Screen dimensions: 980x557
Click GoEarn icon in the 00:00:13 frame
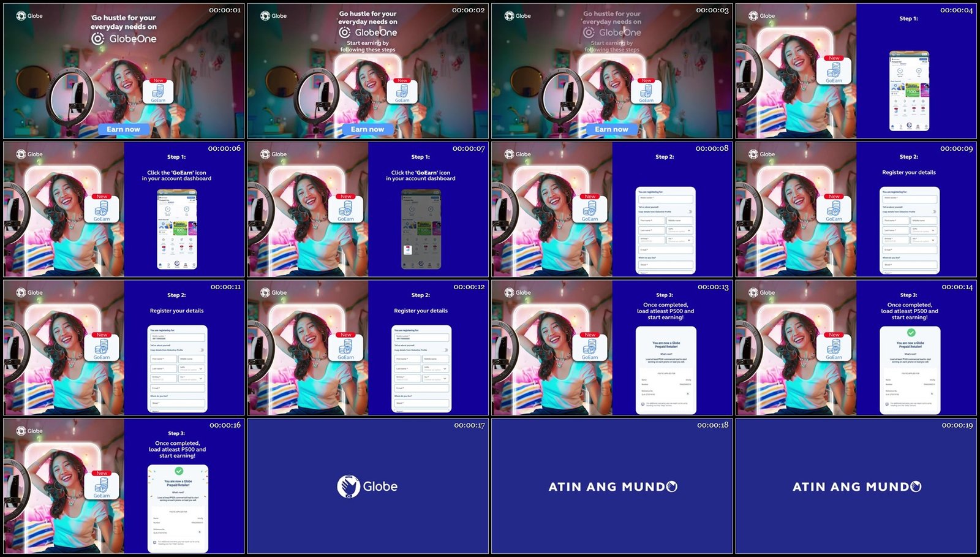pyautogui.click(x=590, y=347)
